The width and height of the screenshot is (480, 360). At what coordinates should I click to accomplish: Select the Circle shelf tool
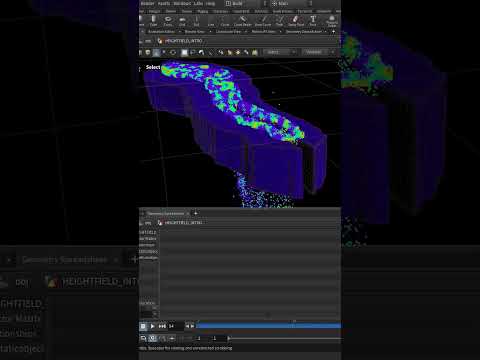[x=225, y=21]
